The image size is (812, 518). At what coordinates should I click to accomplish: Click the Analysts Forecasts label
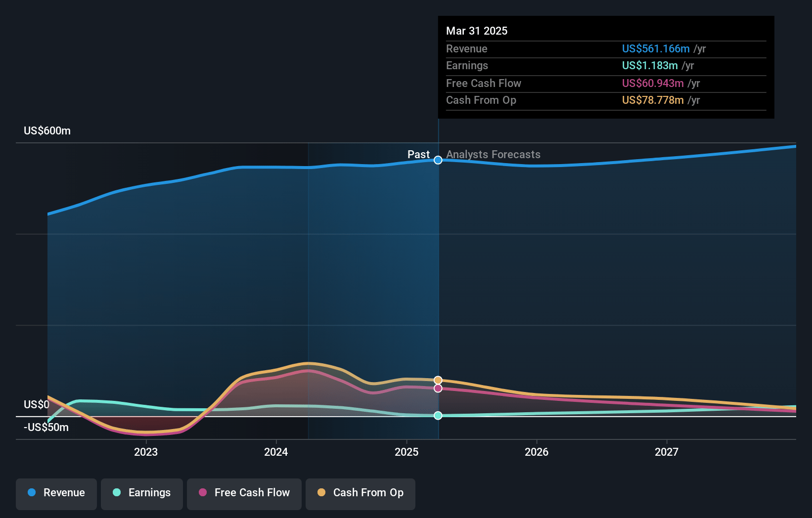coord(494,155)
